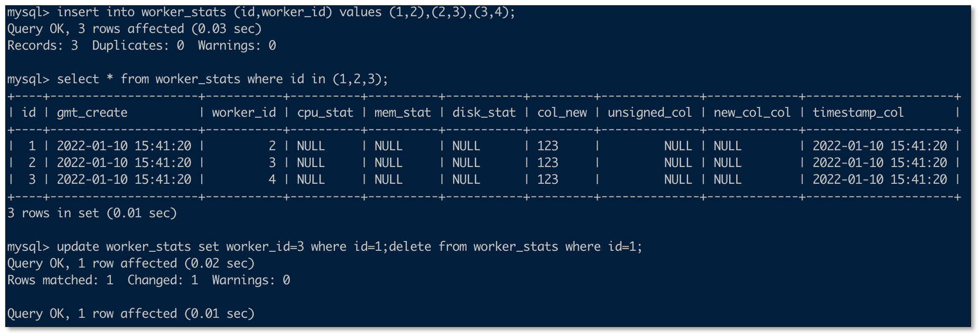980x335 pixels.
Task: Click the final 'Query OK' (0.01 sec) line
Action: tap(131, 314)
